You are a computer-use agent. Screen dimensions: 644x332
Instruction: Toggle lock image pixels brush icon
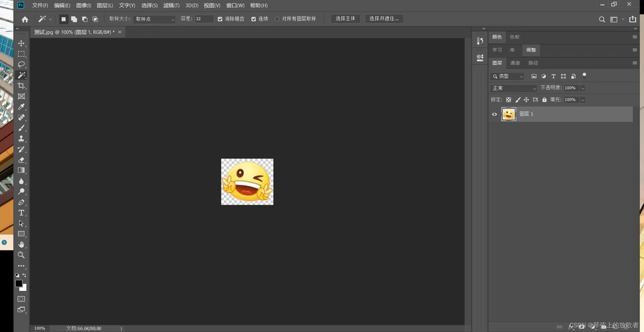click(x=518, y=100)
